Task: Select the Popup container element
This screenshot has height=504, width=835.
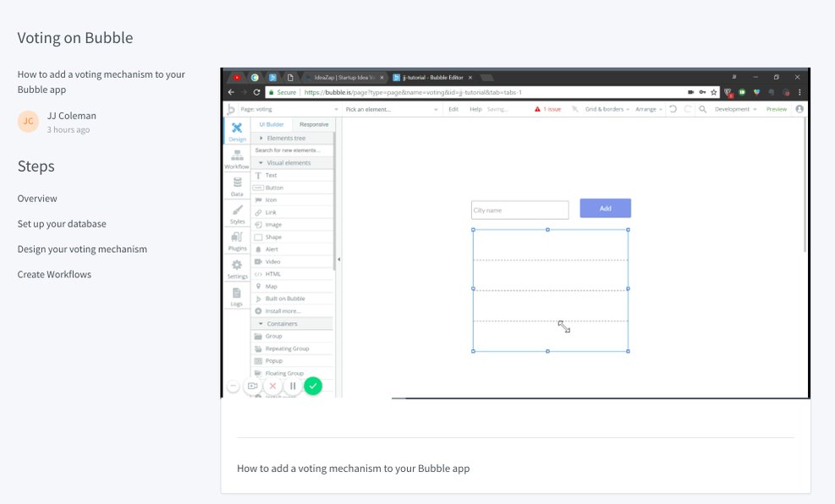Action: [293, 361]
